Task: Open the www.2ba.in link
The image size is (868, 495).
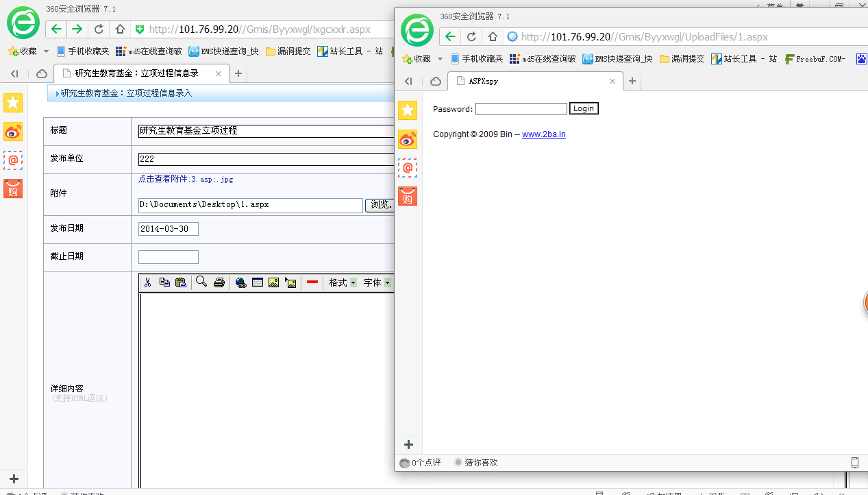Action: tap(544, 134)
